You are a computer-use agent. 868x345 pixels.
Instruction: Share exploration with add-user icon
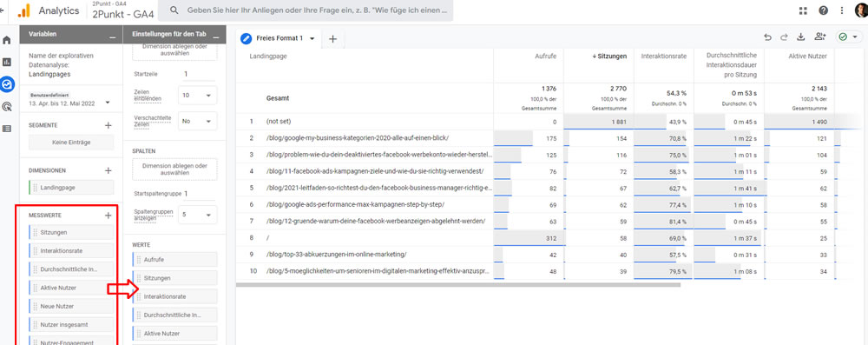pyautogui.click(x=820, y=37)
